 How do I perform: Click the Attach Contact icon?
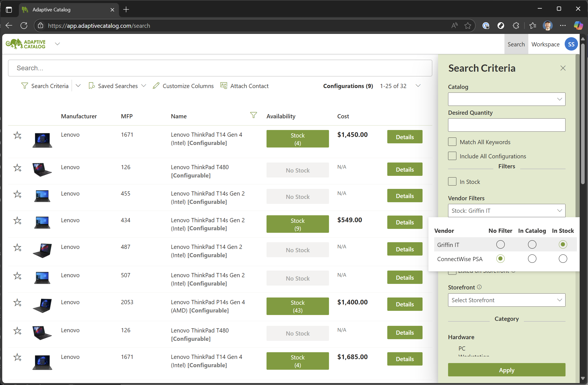pos(223,86)
